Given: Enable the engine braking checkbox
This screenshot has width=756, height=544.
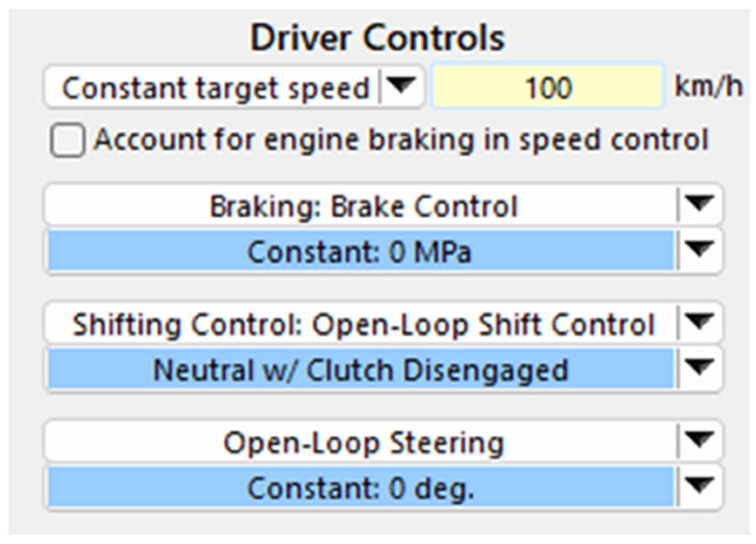Looking at the screenshot, I should click(x=67, y=140).
